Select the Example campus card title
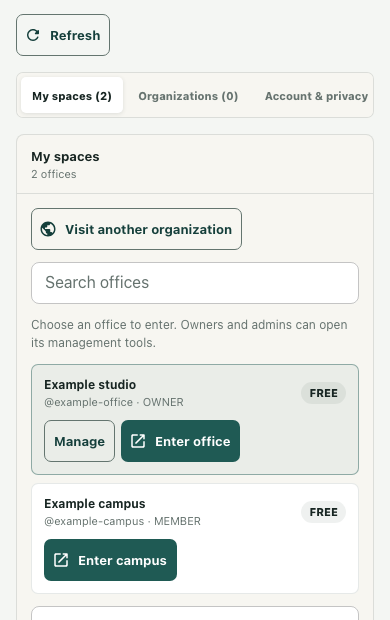 click(95, 504)
